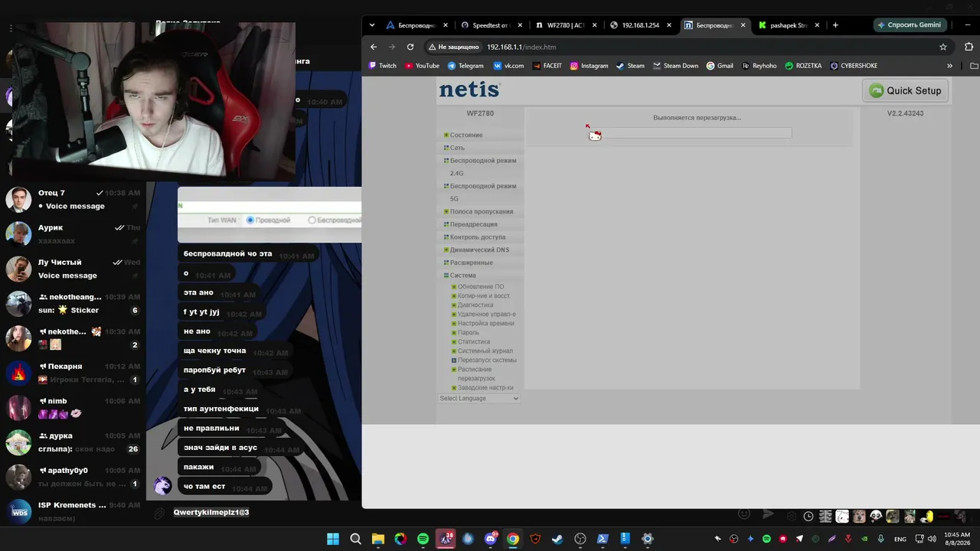The height and width of the screenshot is (551, 980).
Task: Open the YouTube bookmark
Action: pyautogui.click(x=422, y=66)
